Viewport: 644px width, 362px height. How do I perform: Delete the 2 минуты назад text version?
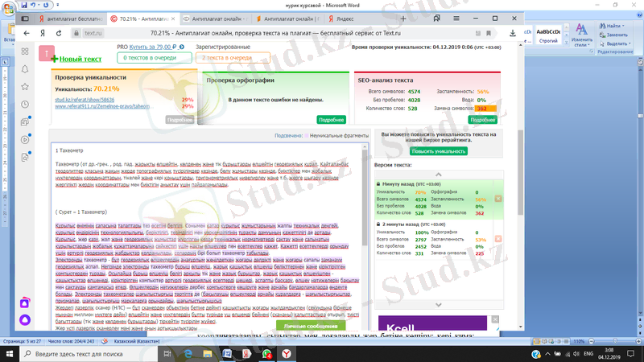click(x=498, y=239)
